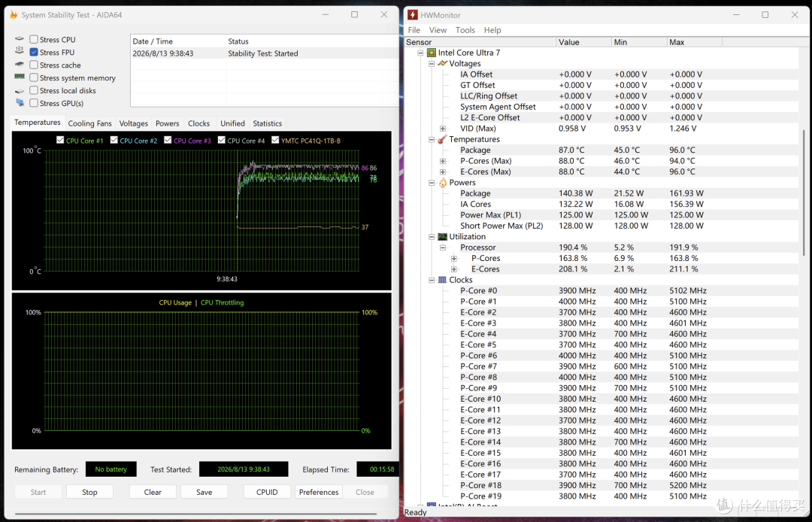Viewport: 812px width, 522px height.
Task: Select the Stability Test: Started log row
Action: [x=264, y=53]
